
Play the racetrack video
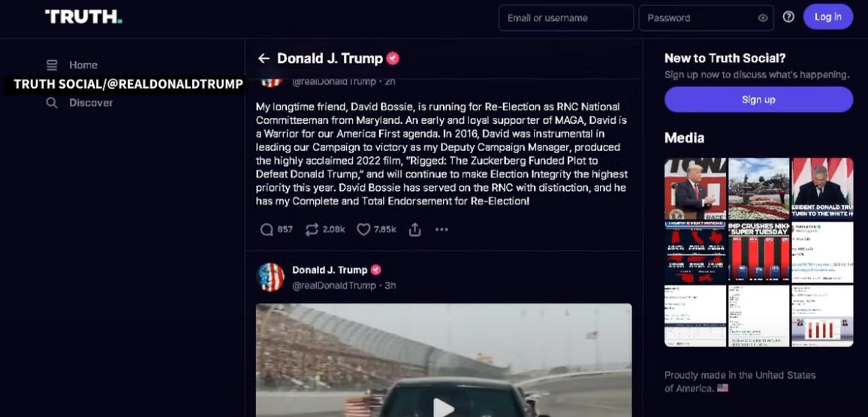pos(443,407)
